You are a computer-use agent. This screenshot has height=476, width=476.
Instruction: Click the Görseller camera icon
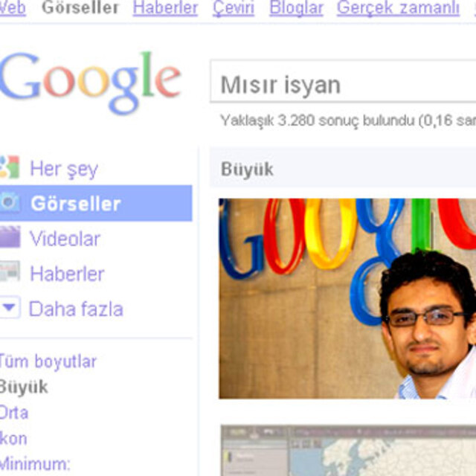tap(10, 202)
